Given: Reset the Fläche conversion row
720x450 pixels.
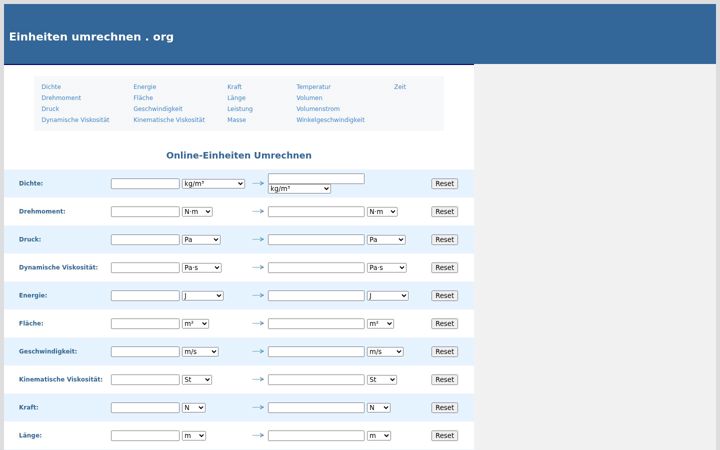Looking at the screenshot, I should click(444, 324).
